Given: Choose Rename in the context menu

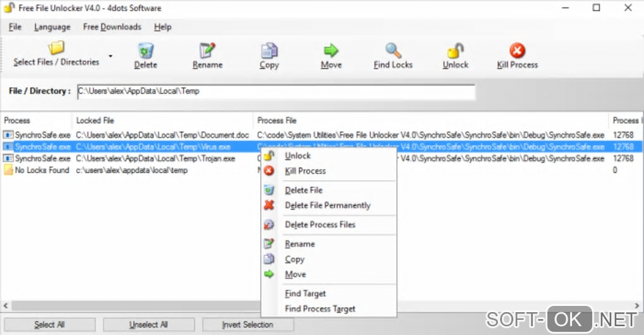Looking at the screenshot, I should [328, 244].
